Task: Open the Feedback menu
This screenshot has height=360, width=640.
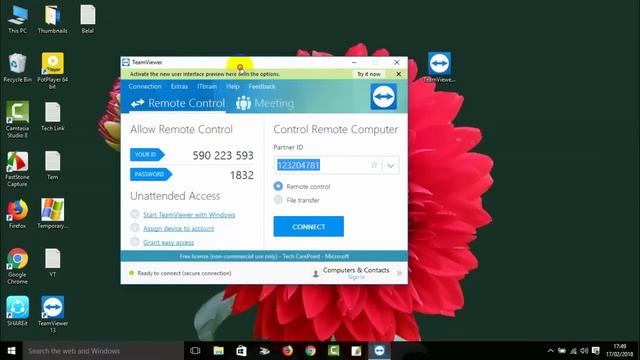Action: (262, 86)
